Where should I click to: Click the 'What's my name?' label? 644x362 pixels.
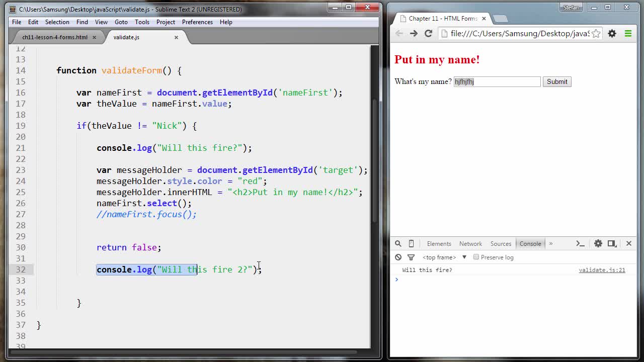(x=423, y=81)
